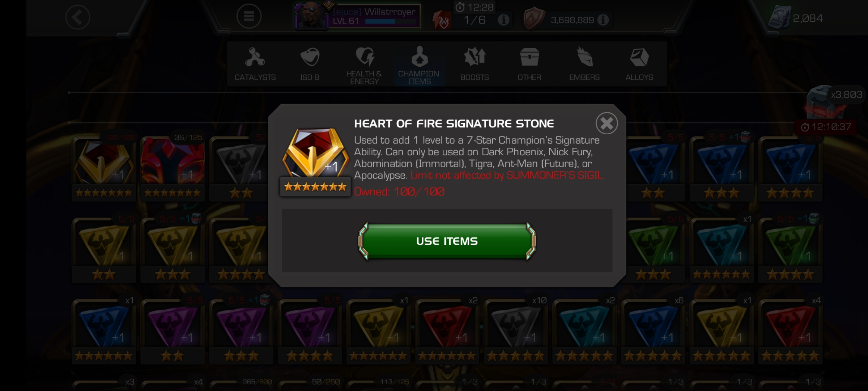This screenshot has width=868, height=391.
Task: Open the units counter showing 2,084
Action: (796, 18)
